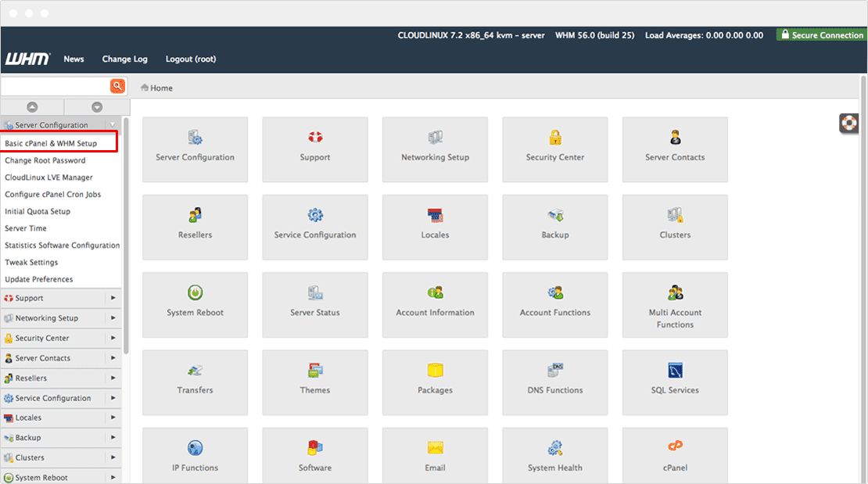
Task: Click the WHM logo
Action: (27, 59)
